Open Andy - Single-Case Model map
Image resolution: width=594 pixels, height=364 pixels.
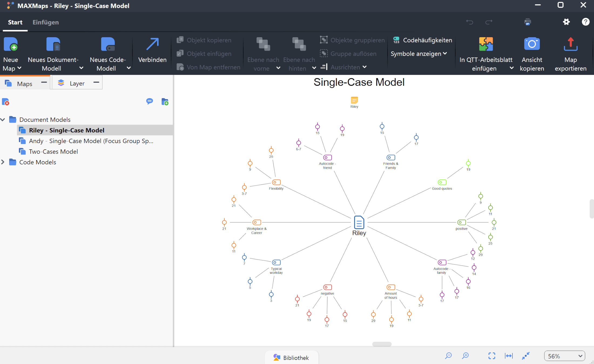[91, 141]
